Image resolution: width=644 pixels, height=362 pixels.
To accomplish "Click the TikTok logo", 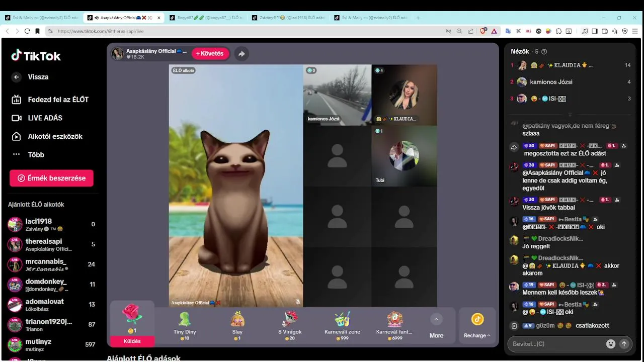I will pyautogui.click(x=36, y=56).
